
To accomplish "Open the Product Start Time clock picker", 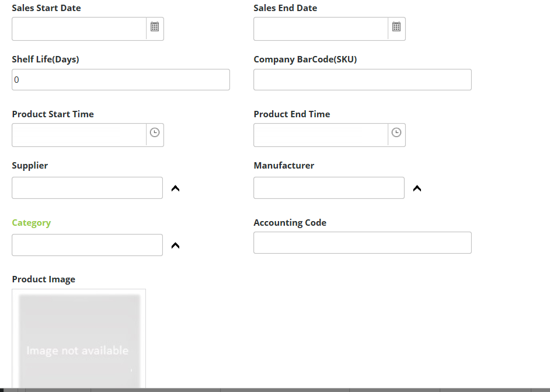I will 155,133.
